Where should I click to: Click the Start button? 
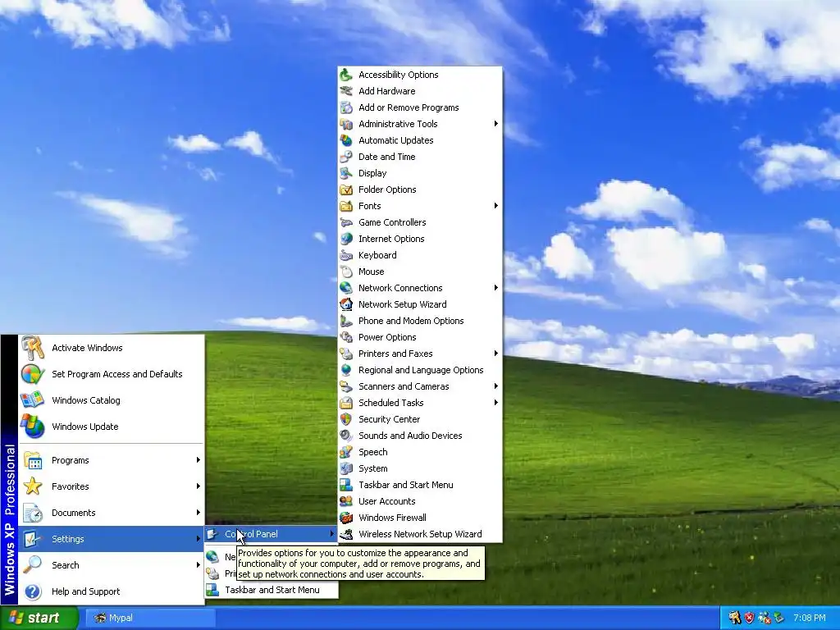[x=39, y=618]
